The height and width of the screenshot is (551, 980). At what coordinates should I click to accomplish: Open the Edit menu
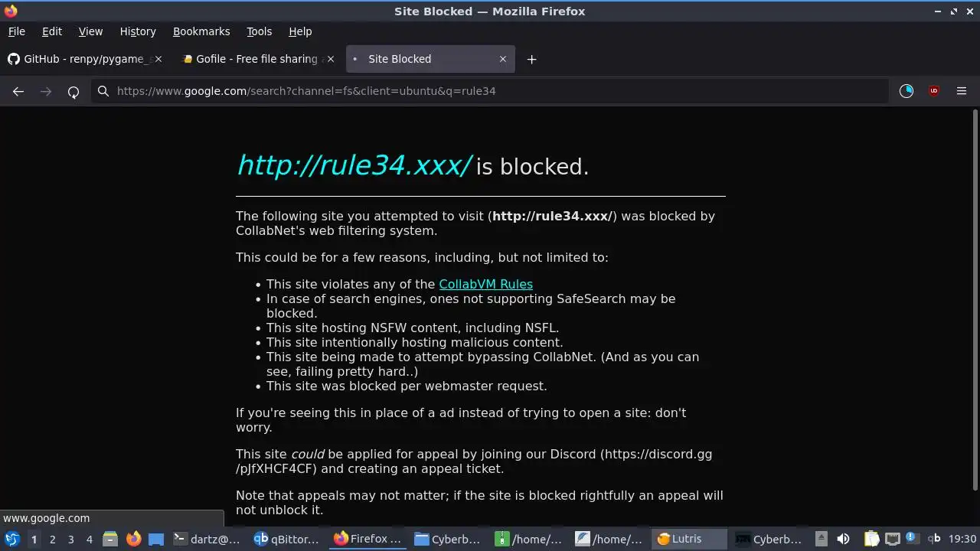click(52, 31)
